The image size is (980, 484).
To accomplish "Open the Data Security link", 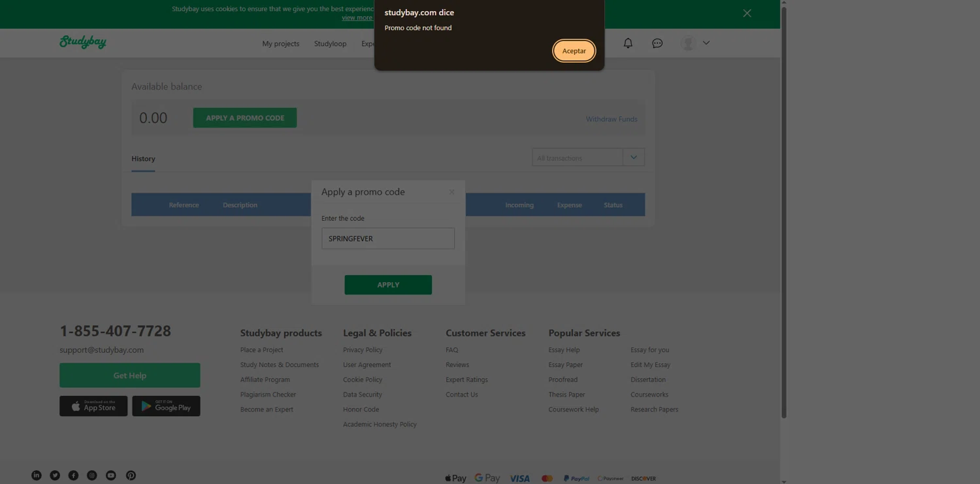I will coord(363,395).
